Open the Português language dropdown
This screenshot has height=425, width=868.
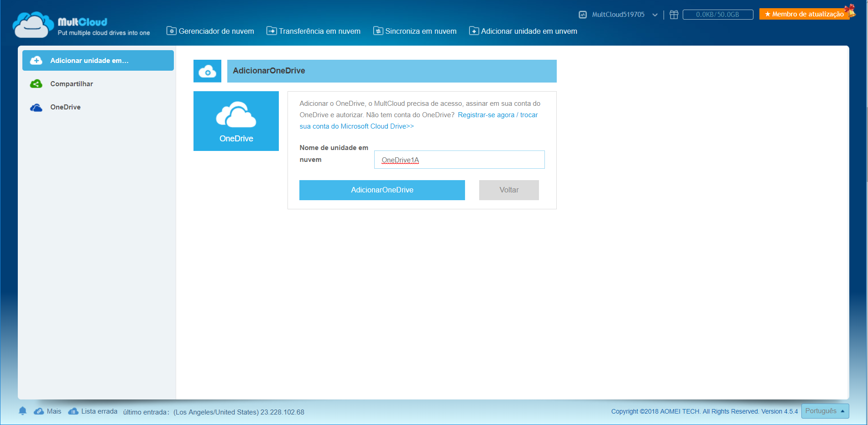tap(825, 411)
